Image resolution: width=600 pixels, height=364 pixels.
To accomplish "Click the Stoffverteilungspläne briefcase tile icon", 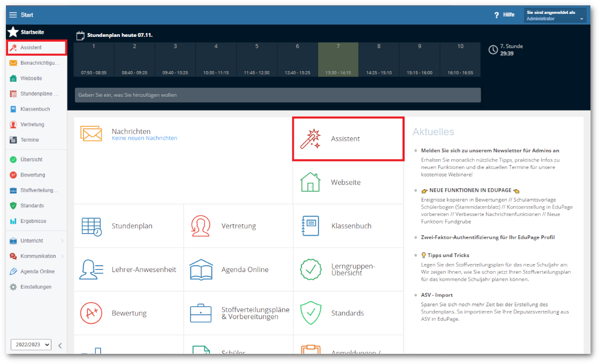I will pos(201,313).
